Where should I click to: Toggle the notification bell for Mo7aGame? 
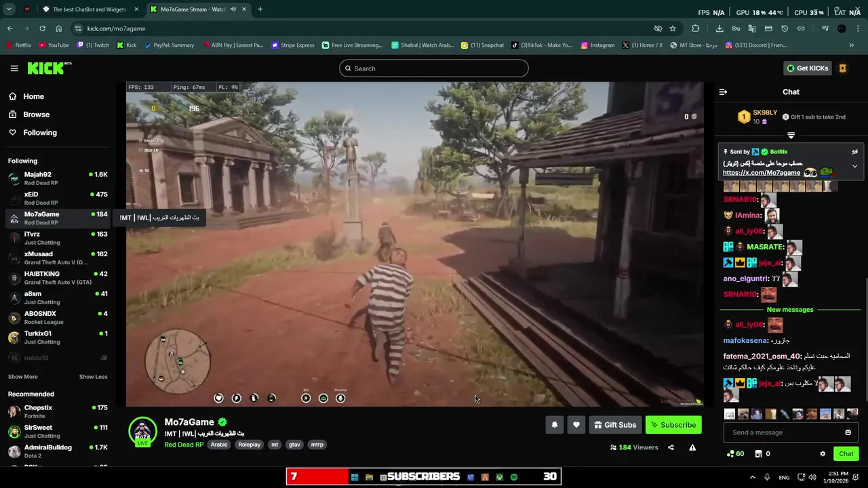click(x=554, y=425)
